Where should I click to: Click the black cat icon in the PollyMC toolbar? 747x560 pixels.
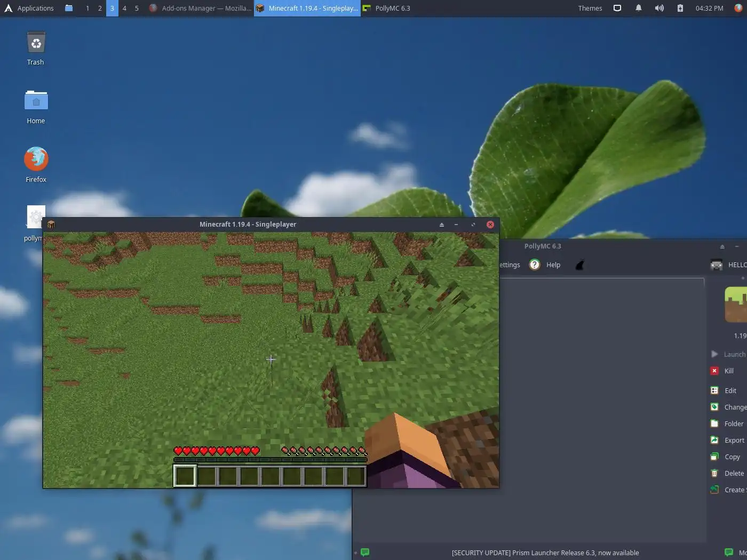(580, 265)
